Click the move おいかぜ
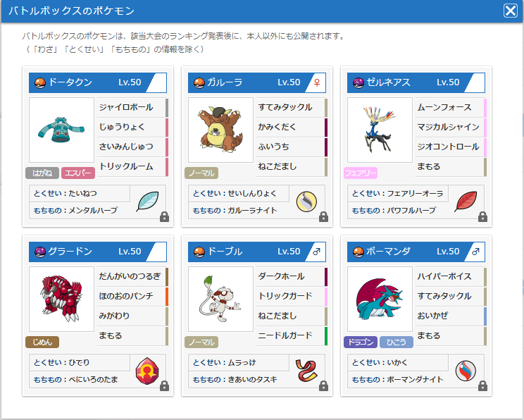 (x=451, y=316)
